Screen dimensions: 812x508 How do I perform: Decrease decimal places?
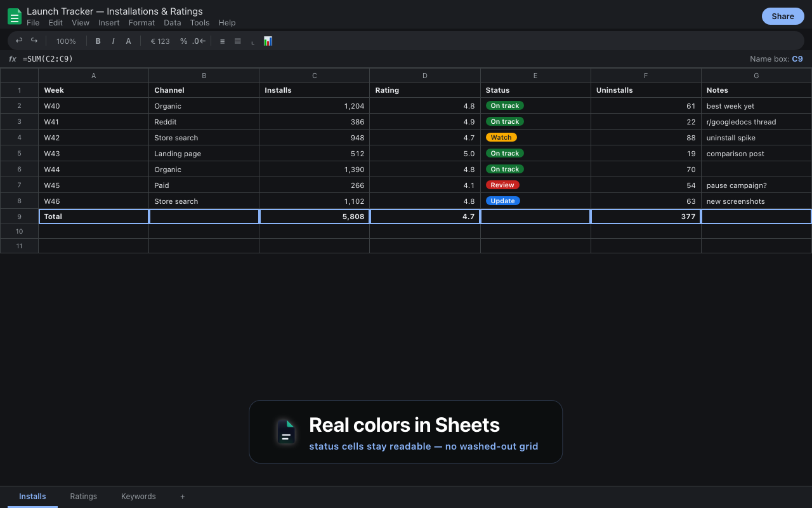coord(199,41)
